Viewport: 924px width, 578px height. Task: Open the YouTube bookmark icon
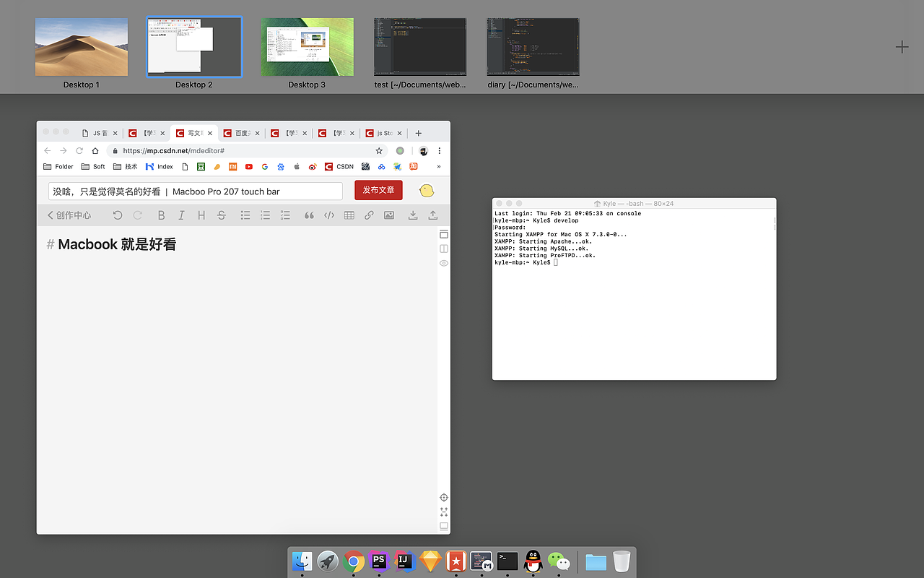tap(249, 167)
